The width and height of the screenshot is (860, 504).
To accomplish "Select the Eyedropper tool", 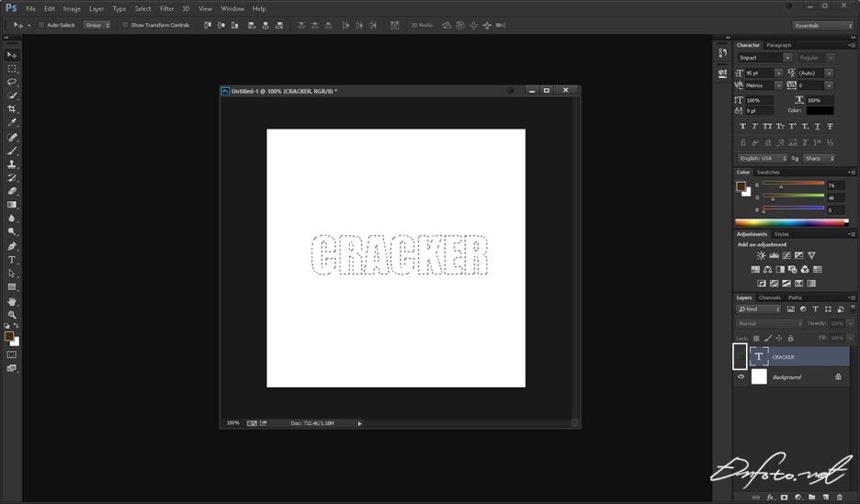I will coord(12,123).
